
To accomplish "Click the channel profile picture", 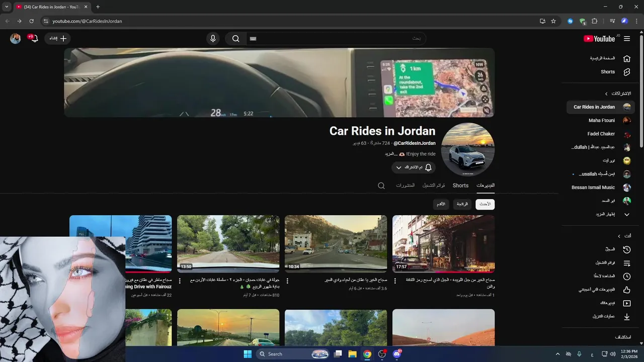I will point(468,149).
